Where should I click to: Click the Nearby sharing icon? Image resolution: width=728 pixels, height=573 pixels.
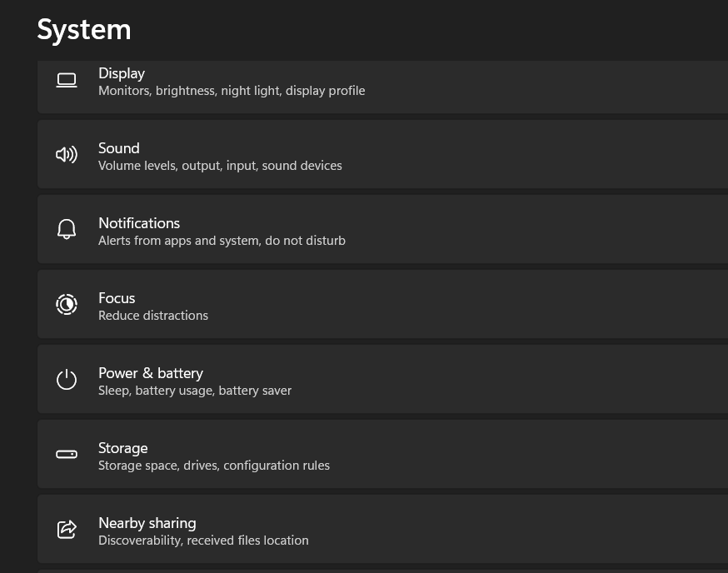click(67, 530)
